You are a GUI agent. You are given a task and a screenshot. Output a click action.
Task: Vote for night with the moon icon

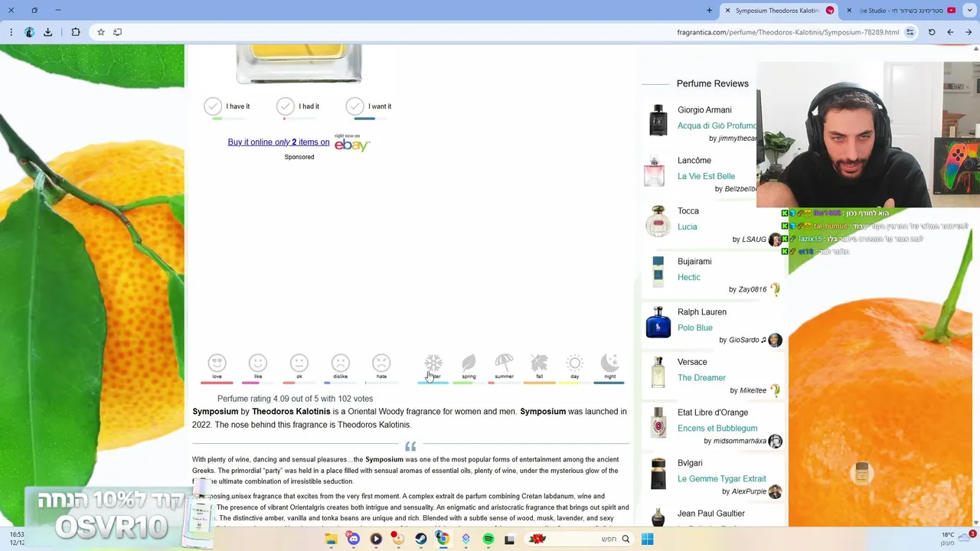pos(610,364)
